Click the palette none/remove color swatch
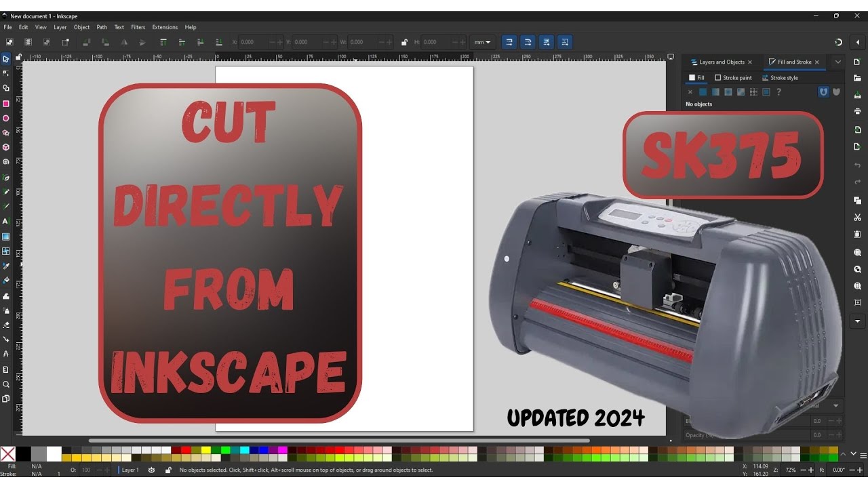The height and width of the screenshot is (488, 868). [x=7, y=454]
